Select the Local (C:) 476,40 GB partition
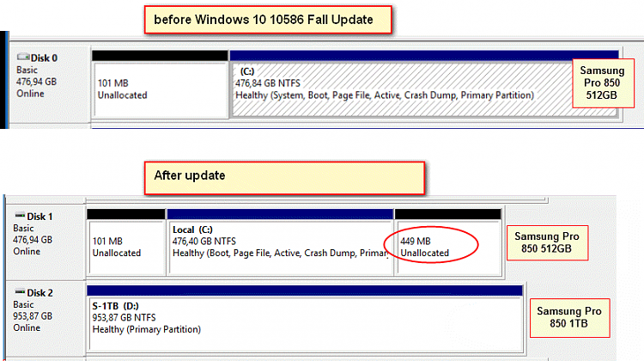644x361 pixels. point(280,242)
